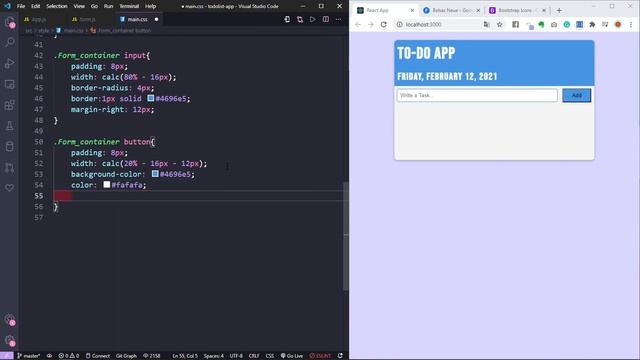Change CRLF line ending in status bar
This screenshot has height=360, width=640.
coord(254,356)
